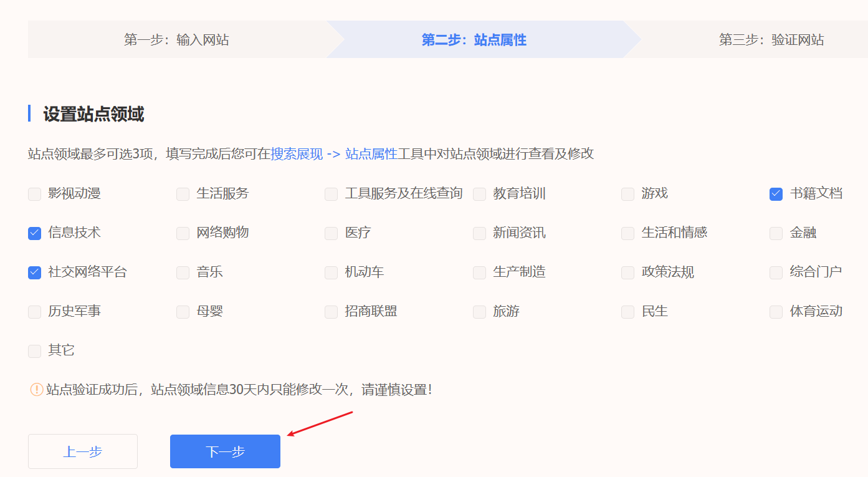Screen dimensions: 868x477
Task: Uncheck the 信息技术 checkbox
Action: click(34, 233)
